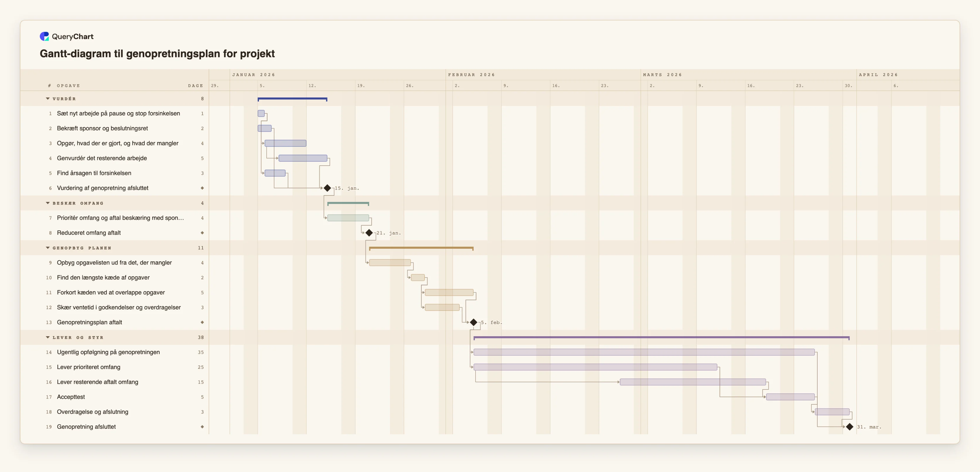Click the DAGE column header
This screenshot has height=472, width=980.
[x=195, y=86]
